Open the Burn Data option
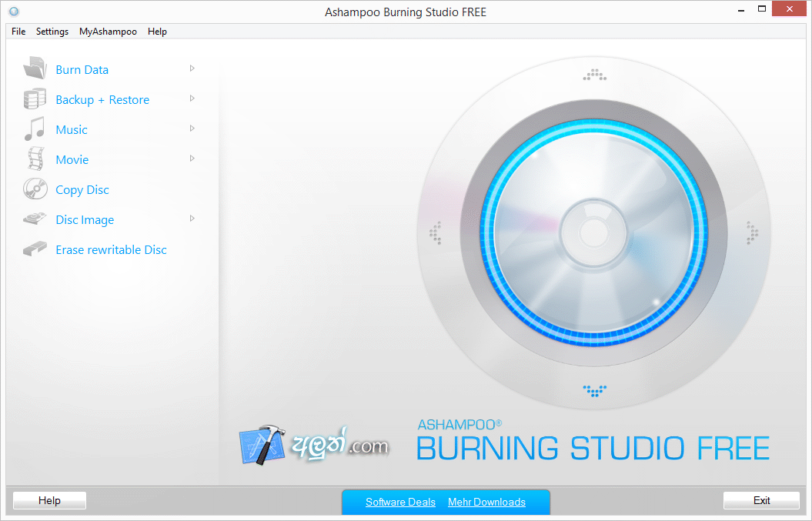The height and width of the screenshot is (521, 812). click(82, 69)
